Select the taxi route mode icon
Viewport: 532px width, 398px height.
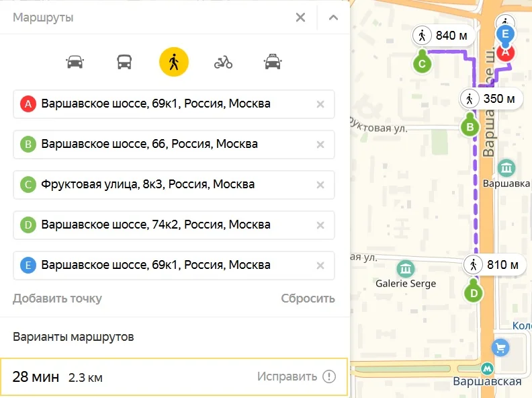tap(273, 62)
